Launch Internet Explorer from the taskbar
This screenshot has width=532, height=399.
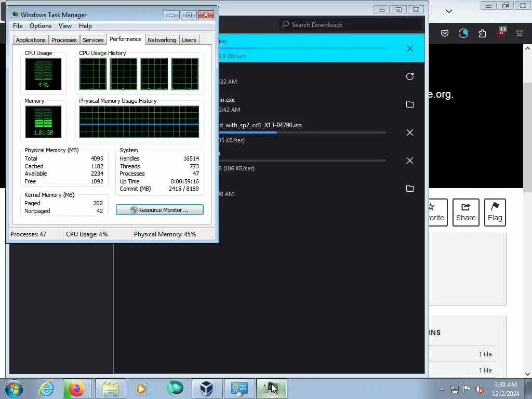[46, 389]
